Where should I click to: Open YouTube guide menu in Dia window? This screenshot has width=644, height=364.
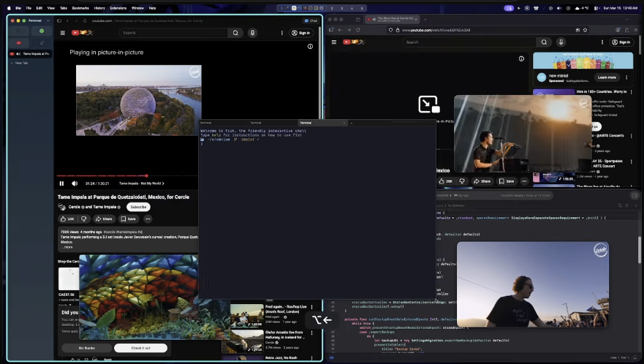[x=62, y=33]
